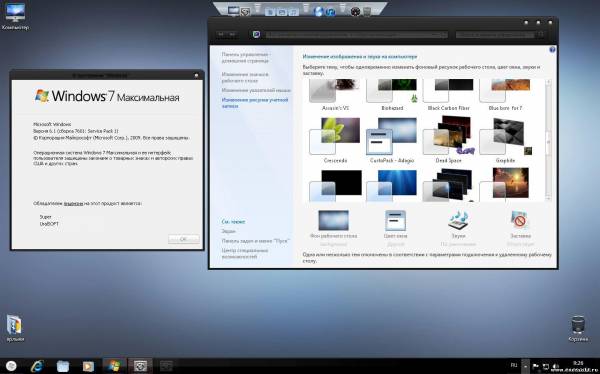
Task: Click the back navigation arrow in Personalization window
Action: tap(220, 34)
